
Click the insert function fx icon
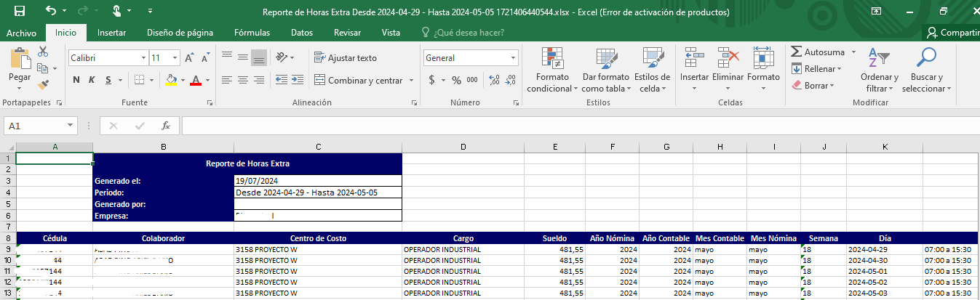(x=165, y=126)
